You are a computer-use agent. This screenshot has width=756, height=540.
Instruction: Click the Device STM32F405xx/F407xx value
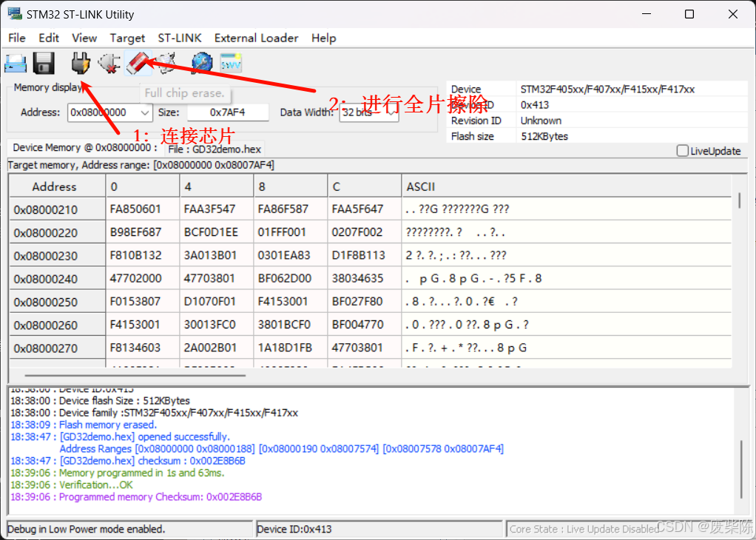[607, 90]
